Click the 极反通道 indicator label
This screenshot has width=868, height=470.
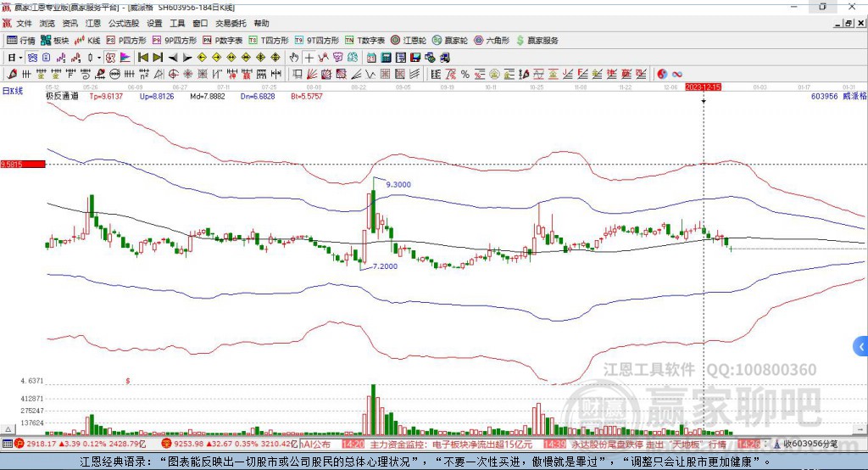(62, 96)
